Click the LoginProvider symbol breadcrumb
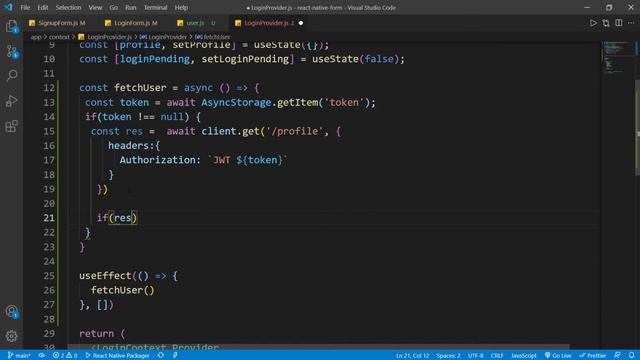This screenshot has height=360, width=640. [163, 37]
